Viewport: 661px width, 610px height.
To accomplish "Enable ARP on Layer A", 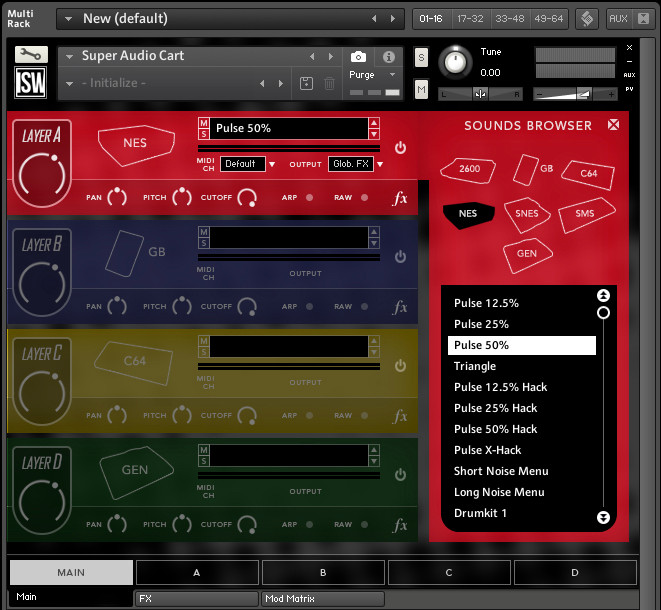I will pos(309,198).
